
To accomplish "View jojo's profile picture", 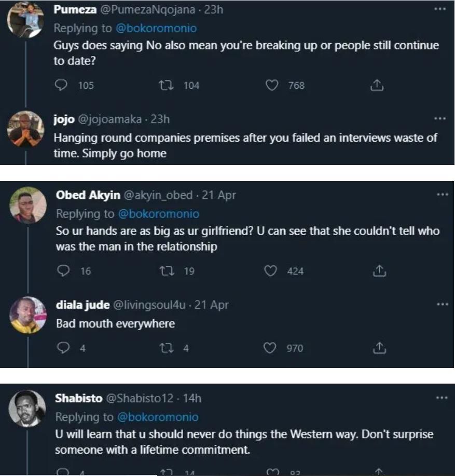I will point(25,129).
